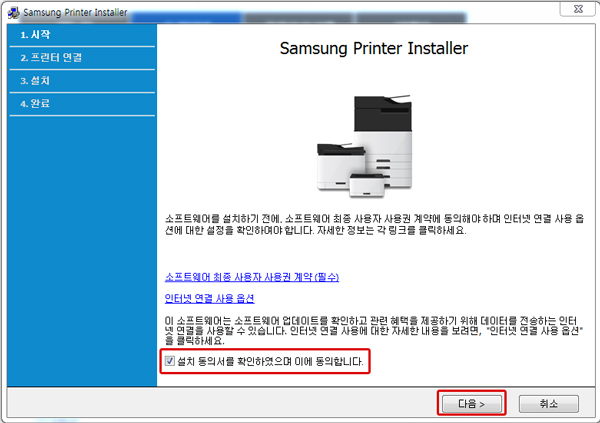Go to step 3. 설치 in sidebar
The image size is (600, 423).
coord(35,80)
